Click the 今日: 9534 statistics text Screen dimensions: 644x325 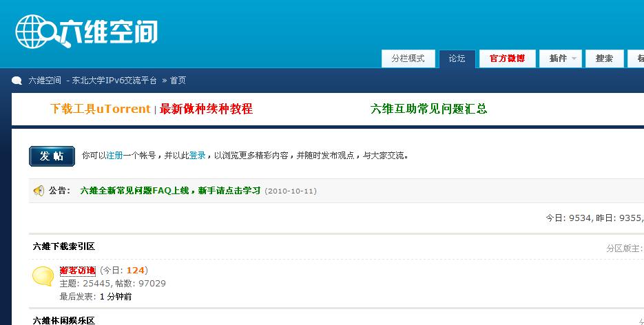[568, 218]
